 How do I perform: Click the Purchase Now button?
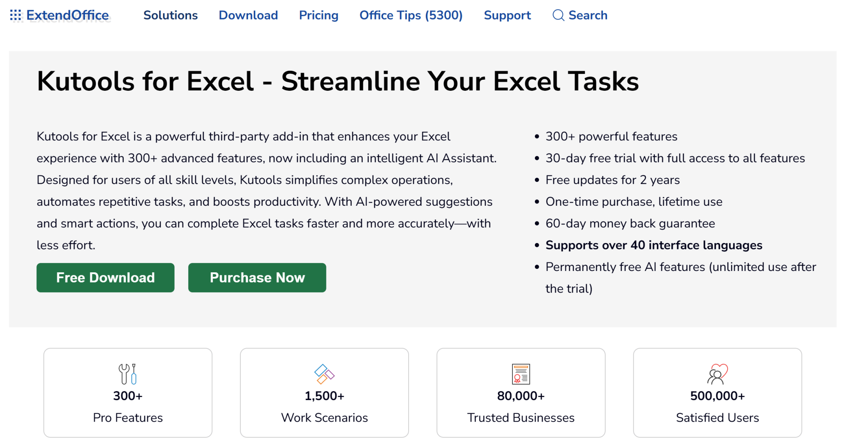pos(257,277)
